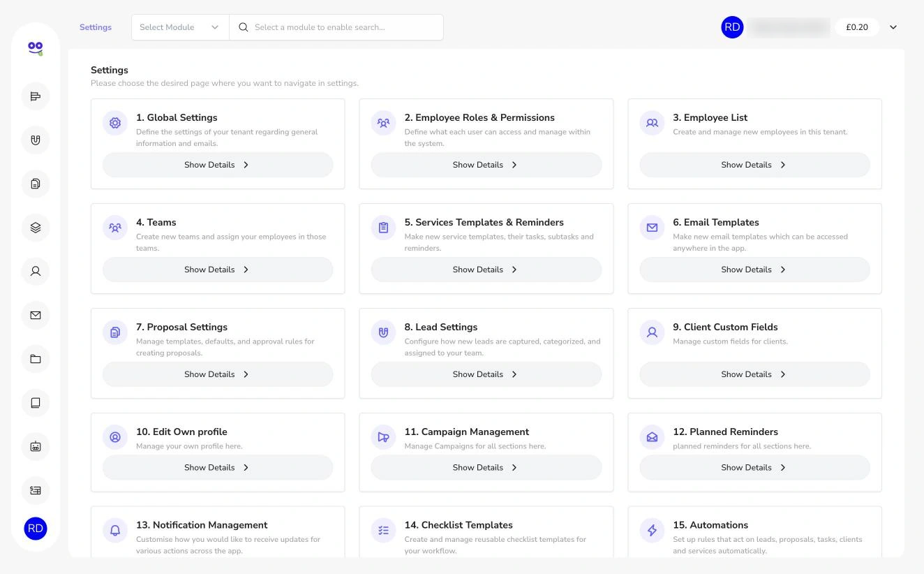924x574 pixels.
Task: Show Details for Employee Roles & Permissions
Action: click(x=486, y=165)
